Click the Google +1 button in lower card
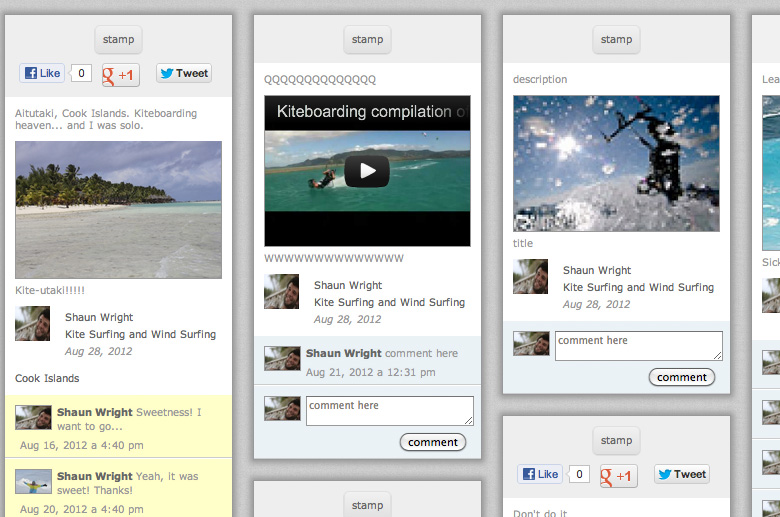The height and width of the screenshot is (517, 780). coord(618,475)
